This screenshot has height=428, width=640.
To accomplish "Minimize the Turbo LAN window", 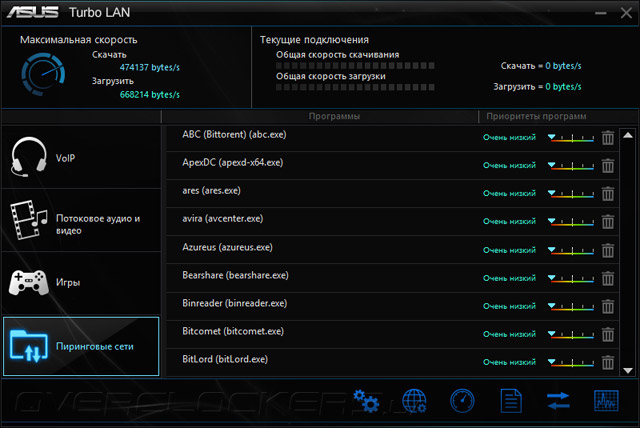I will coord(600,13).
